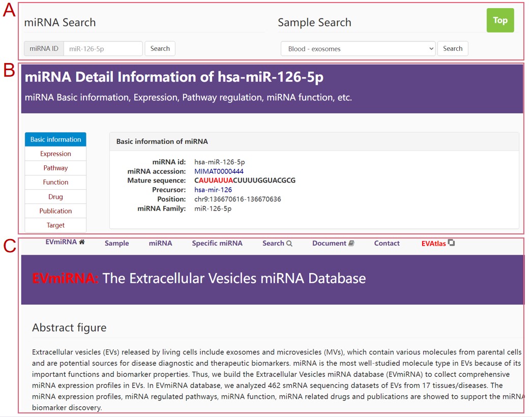Click the miRNA Family value miR-126-5p
Viewport: 532px width, 417px height.
coord(213,208)
